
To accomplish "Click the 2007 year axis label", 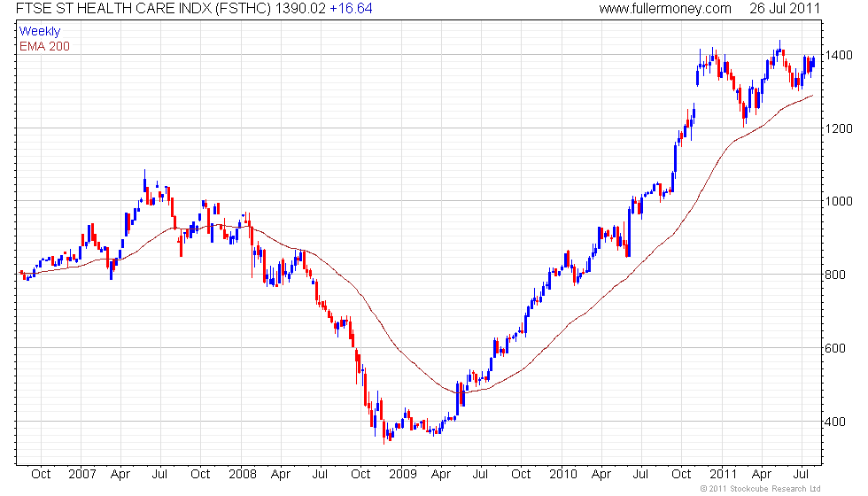I will click(x=81, y=475).
